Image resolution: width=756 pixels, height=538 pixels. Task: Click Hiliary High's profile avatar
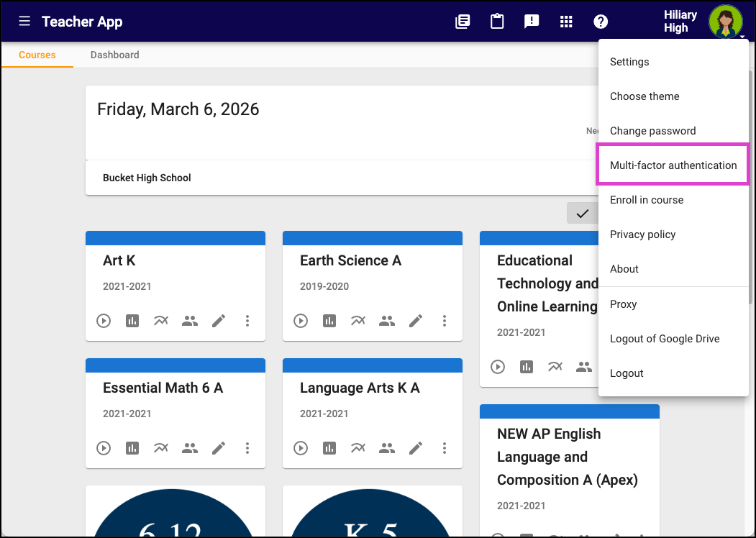pyautogui.click(x=725, y=22)
